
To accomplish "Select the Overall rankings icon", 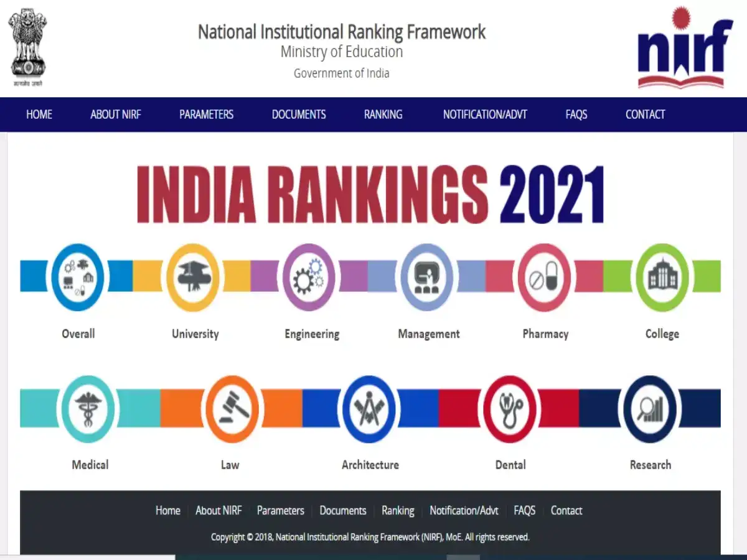I will point(78,277).
